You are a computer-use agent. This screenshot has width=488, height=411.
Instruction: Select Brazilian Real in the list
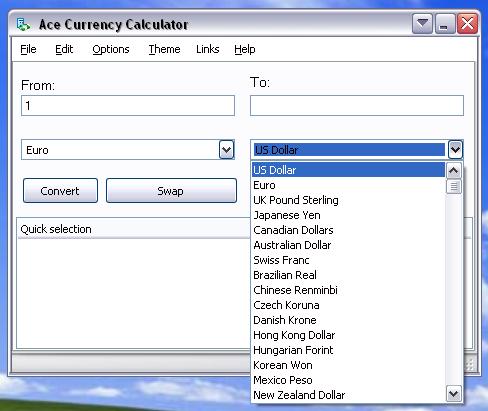pyautogui.click(x=348, y=275)
